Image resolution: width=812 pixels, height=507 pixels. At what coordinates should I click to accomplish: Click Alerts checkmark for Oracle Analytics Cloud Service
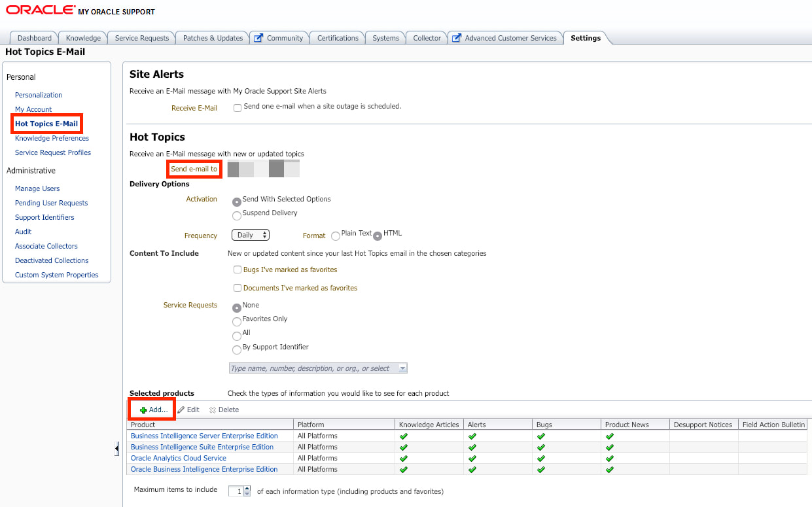472,458
